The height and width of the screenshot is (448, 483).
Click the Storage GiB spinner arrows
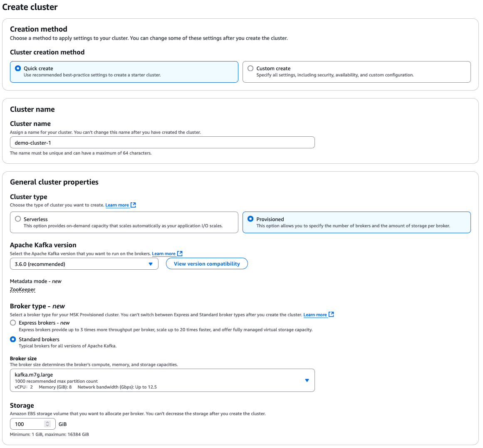(47, 424)
